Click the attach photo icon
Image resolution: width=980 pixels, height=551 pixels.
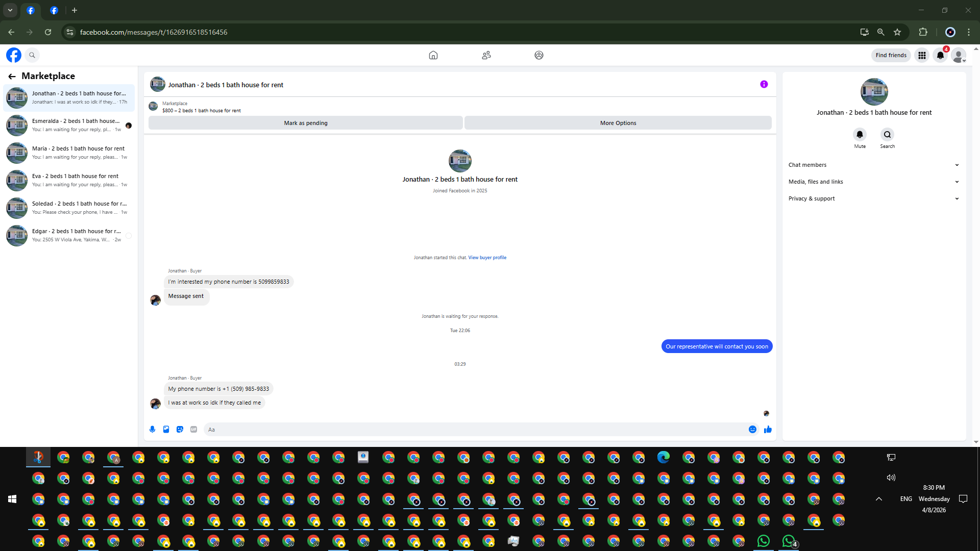click(166, 430)
